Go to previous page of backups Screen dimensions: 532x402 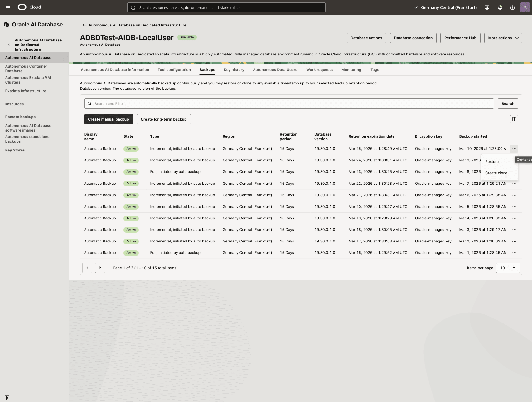(x=87, y=268)
